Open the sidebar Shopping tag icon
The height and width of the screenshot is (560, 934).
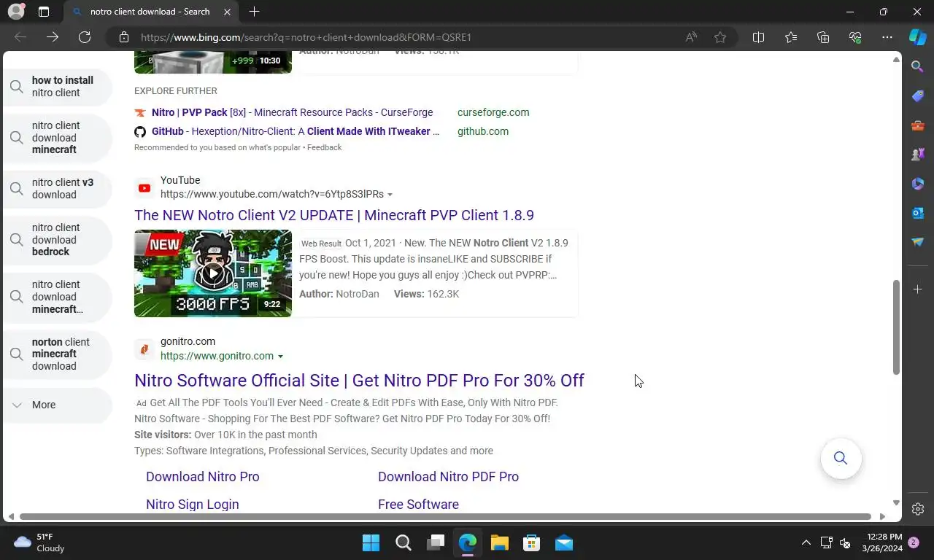pos(918,96)
